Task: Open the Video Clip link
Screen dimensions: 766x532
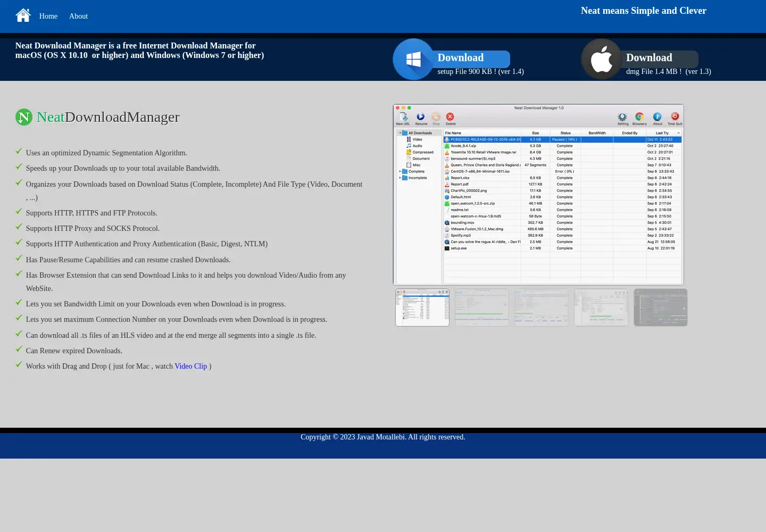Action: pyautogui.click(x=190, y=366)
